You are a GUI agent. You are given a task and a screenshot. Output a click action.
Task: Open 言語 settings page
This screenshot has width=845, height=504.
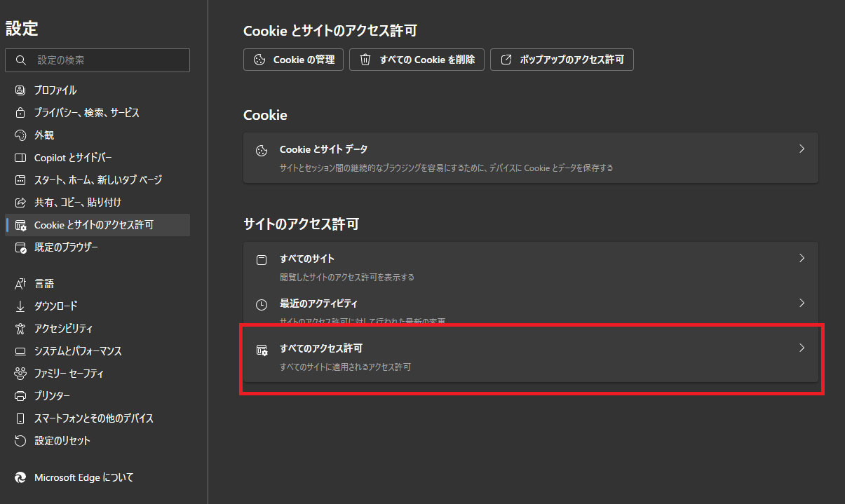[x=44, y=284]
